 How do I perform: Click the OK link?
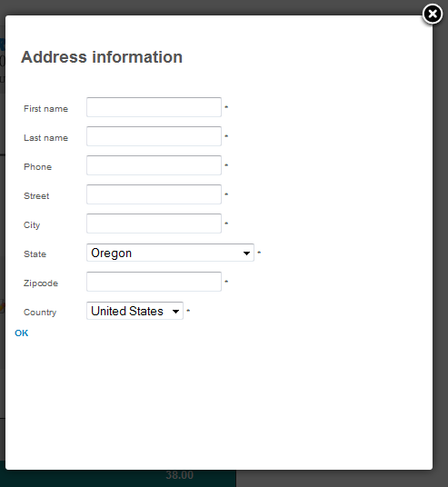(22, 333)
